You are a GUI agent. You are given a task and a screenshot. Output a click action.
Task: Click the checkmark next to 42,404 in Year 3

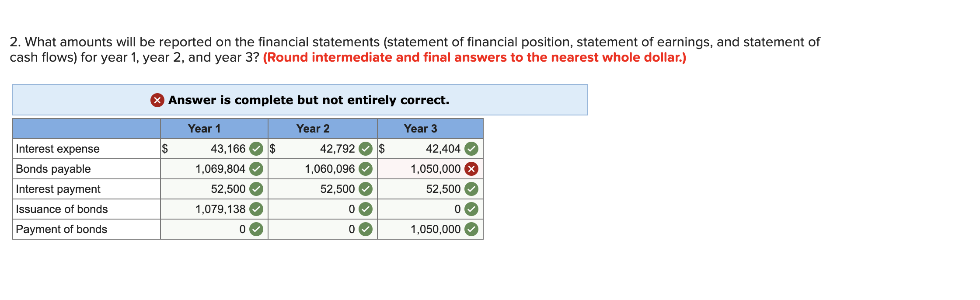click(x=471, y=149)
